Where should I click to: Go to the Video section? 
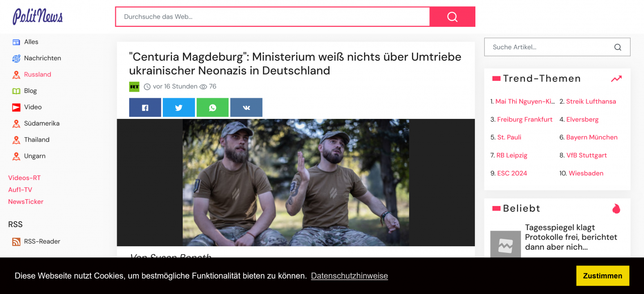[33, 107]
